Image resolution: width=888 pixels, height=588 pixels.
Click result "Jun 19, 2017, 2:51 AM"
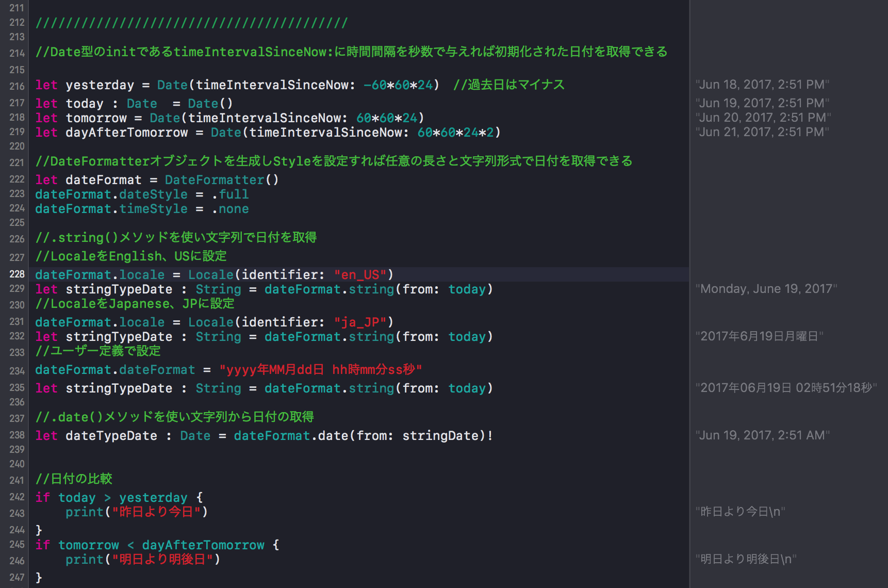point(763,435)
